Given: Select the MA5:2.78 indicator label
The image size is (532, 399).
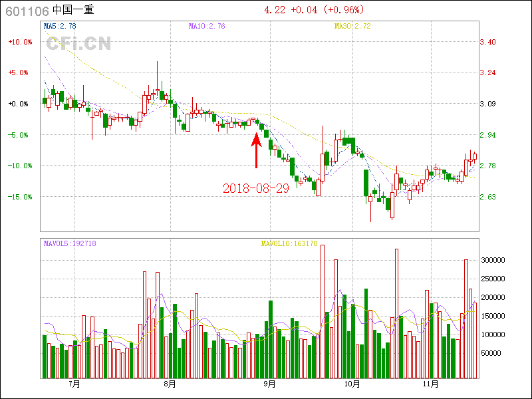Looking at the screenshot, I should [60, 26].
